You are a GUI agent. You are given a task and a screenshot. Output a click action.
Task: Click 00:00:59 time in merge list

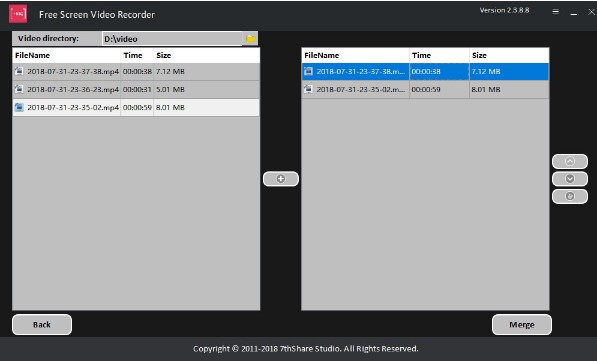426,89
